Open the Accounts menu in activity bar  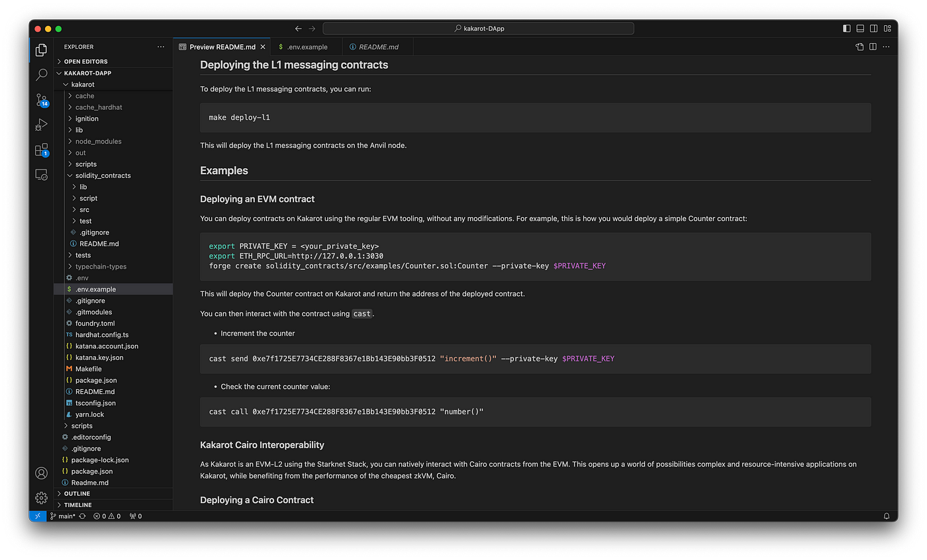(41, 473)
